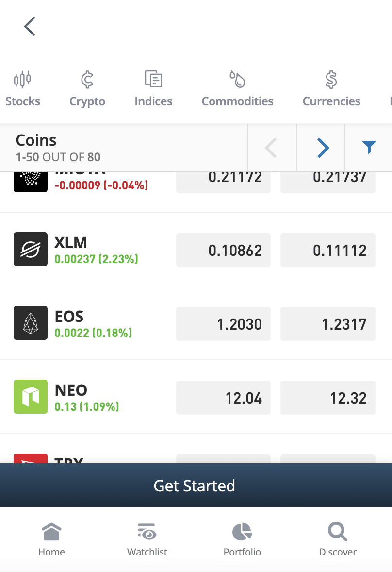Image resolution: width=392 pixels, height=572 pixels.
Task: Open the Currencies category
Action: tap(331, 89)
